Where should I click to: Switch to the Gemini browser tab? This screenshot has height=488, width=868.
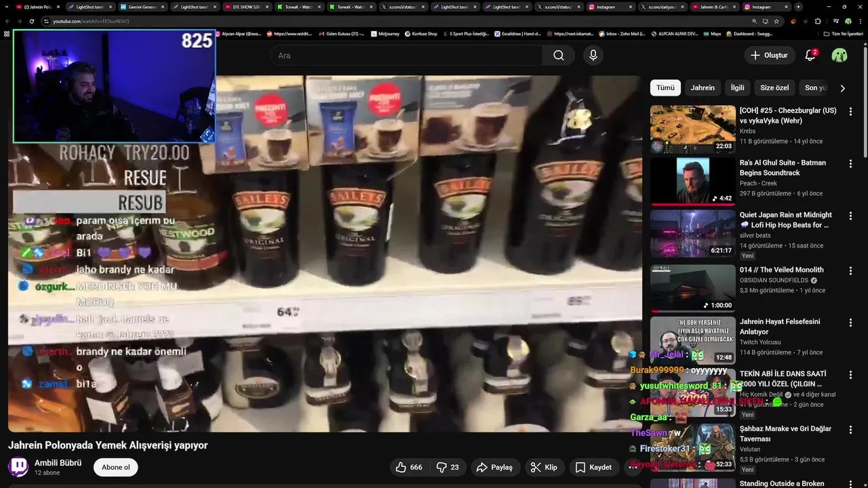point(142,7)
